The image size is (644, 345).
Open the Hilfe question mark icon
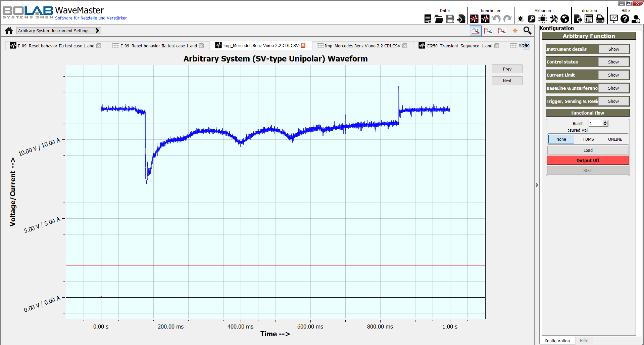click(625, 19)
